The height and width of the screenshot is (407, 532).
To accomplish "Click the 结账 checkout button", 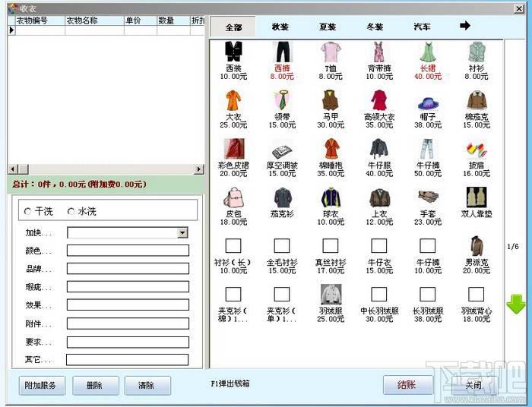I will (407, 385).
